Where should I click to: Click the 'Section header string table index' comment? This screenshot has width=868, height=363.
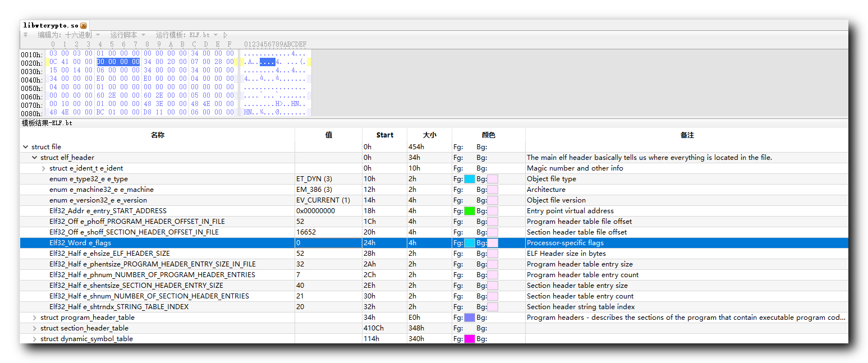tap(581, 307)
